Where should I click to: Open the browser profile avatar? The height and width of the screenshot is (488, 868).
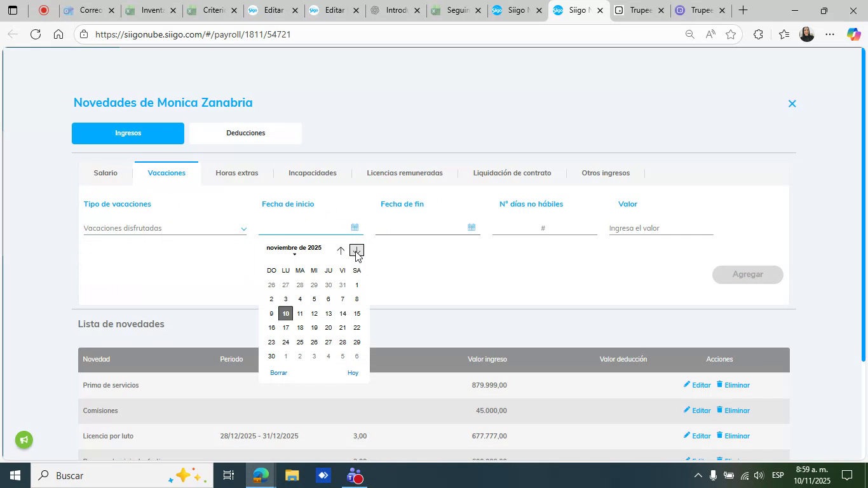806,34
